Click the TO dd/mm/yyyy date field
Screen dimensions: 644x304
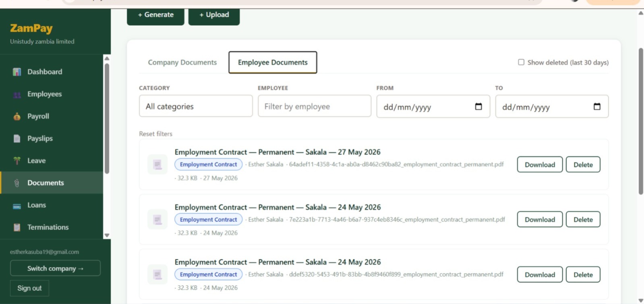point(552,106)
